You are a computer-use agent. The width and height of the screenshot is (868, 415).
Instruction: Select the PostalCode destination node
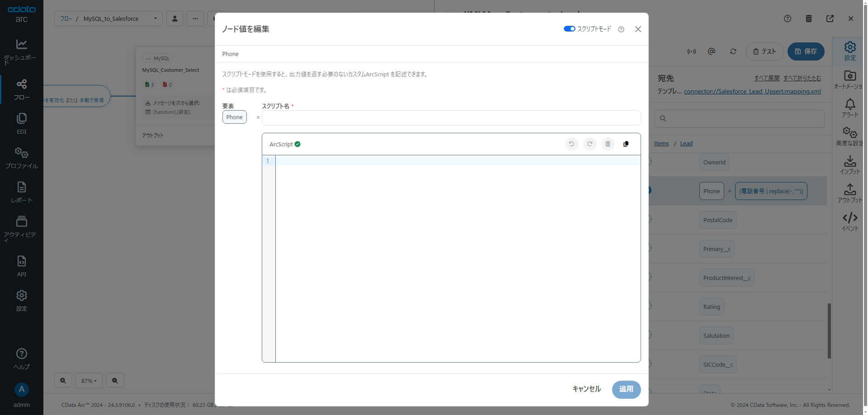pos(718,220)
